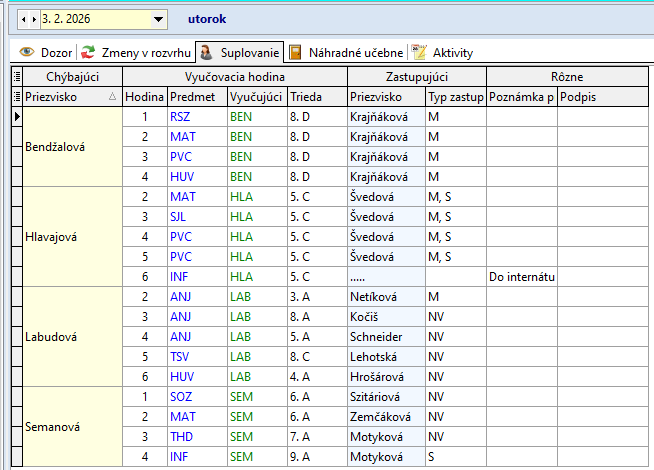Click the column chooser icon beside Priezvisko header

click(x=16, y=96)
